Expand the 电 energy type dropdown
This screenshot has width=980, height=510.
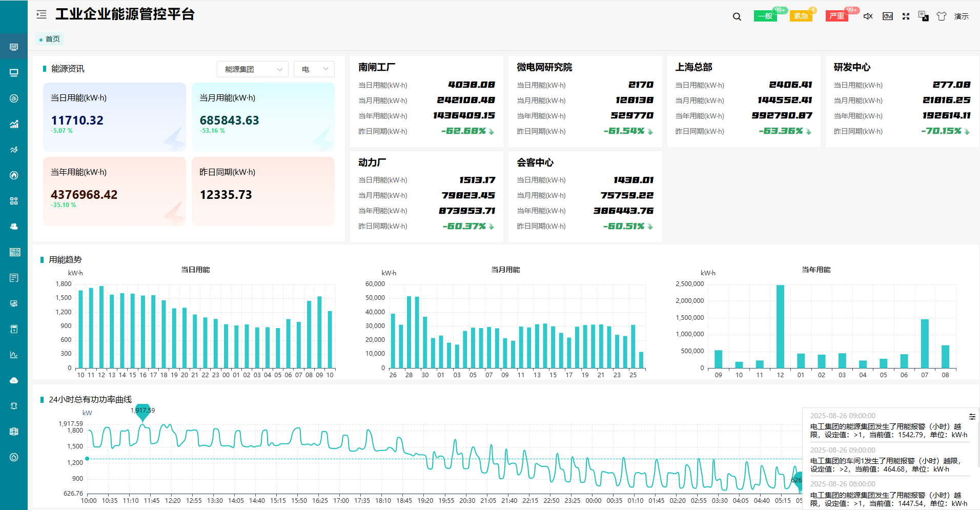click(x=314, y=69)
